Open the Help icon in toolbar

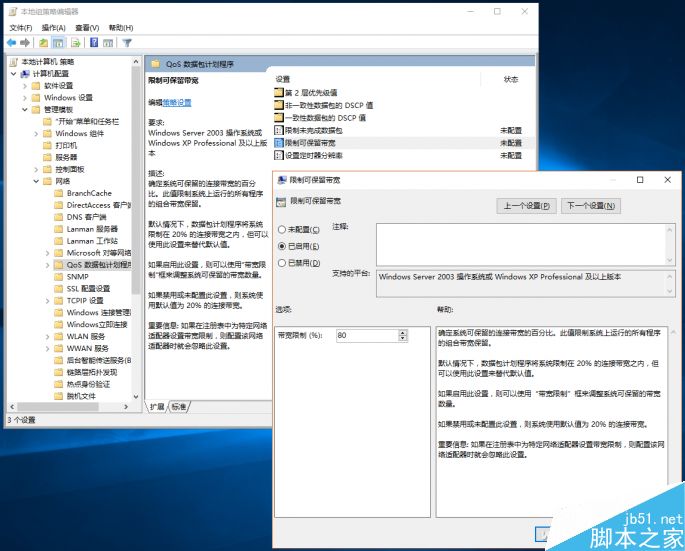tap(94, 43)
